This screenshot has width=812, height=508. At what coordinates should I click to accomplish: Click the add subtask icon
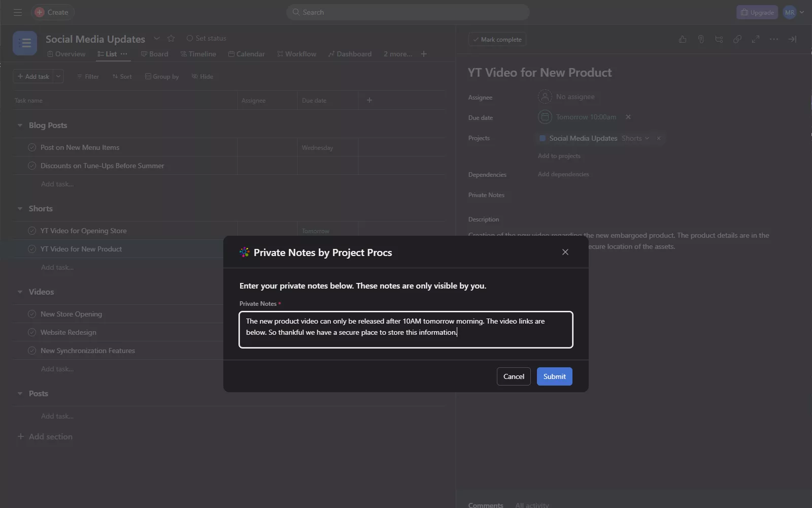coord(719,39)
